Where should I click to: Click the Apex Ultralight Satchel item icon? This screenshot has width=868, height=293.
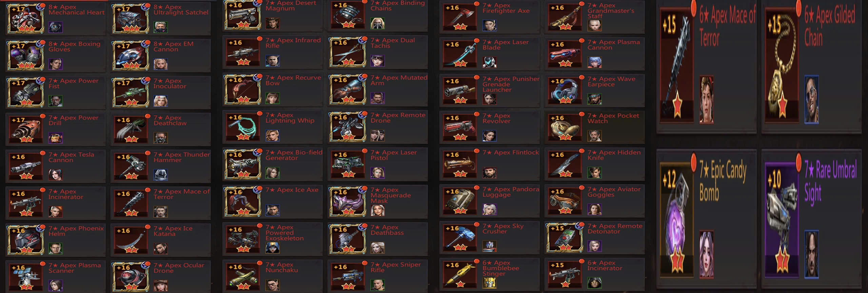(x=131, y=18)
